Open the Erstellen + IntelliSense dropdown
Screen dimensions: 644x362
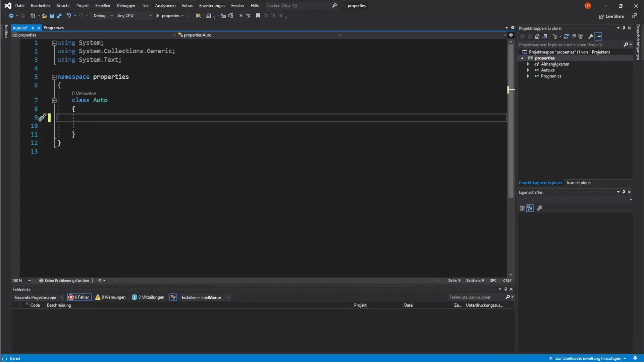[x=205, y=297]
